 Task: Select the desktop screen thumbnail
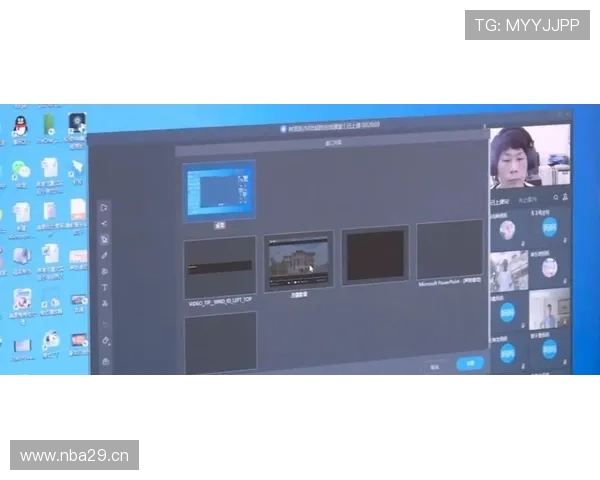point(218,190)
